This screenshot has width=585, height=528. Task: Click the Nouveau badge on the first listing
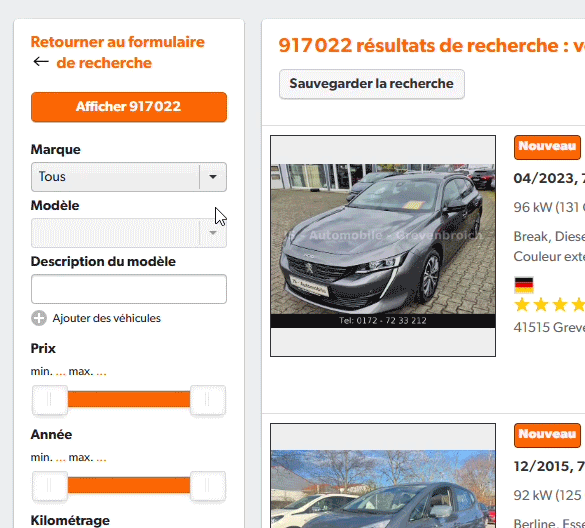click(x=547, y=147)
